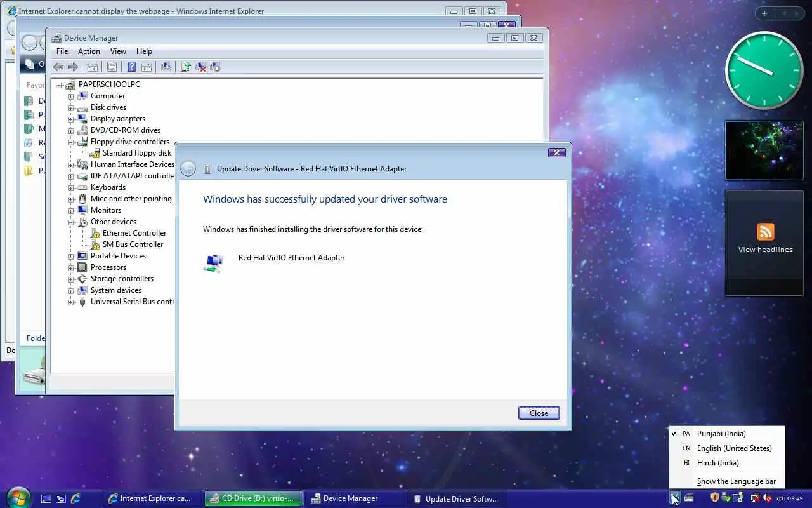Expand the Display adapters node

[x=71, y=119]
